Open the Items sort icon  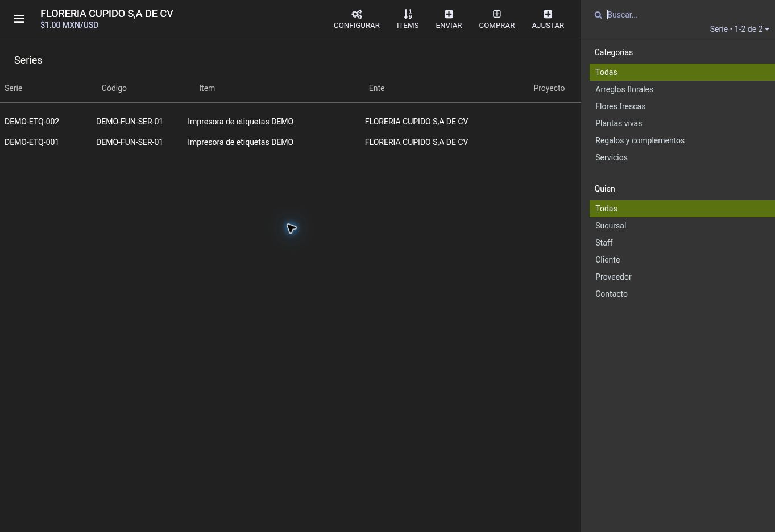(x=408, y=14)
